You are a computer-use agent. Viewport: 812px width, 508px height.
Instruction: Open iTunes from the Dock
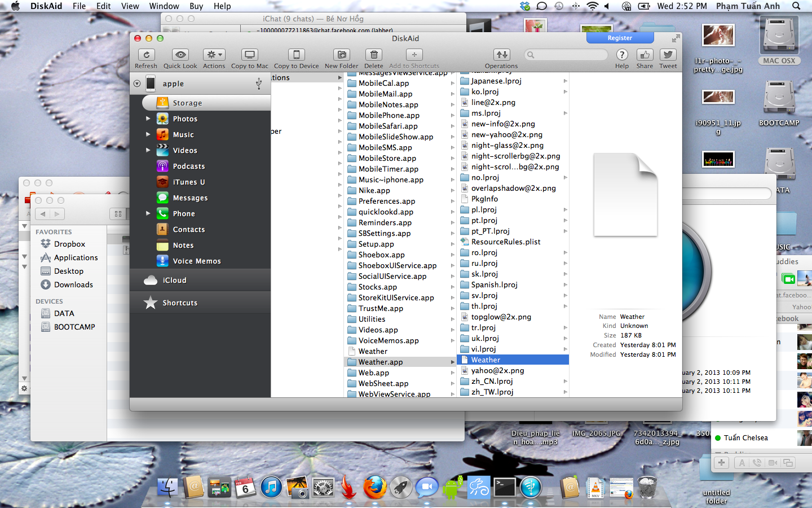point(271,487)
